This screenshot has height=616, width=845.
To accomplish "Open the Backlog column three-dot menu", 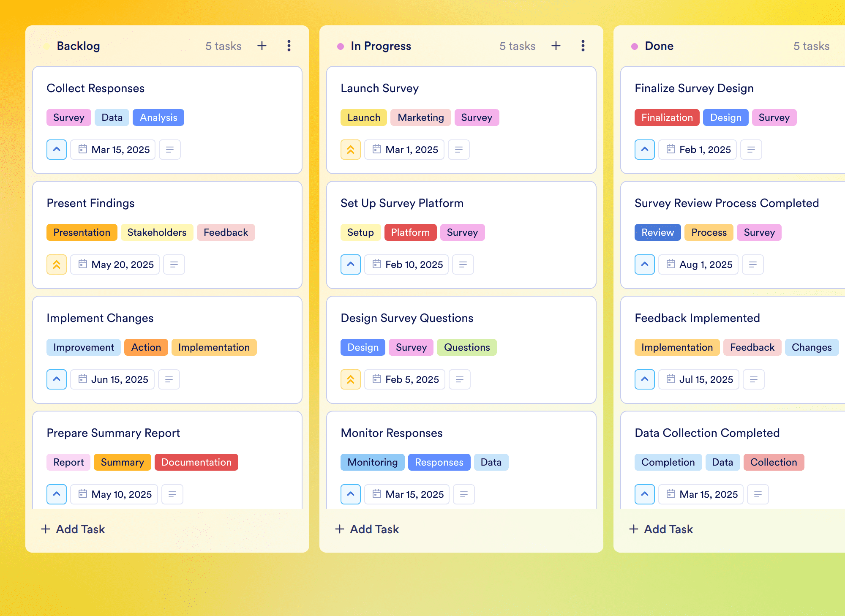I will coord(289,46).
